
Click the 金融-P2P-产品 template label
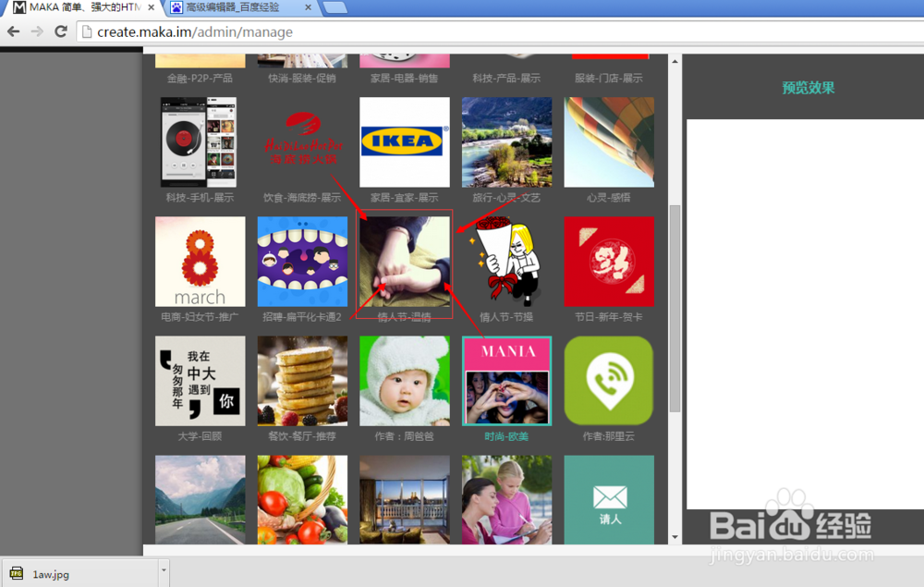pyautogui.click(x=200, y=78)
